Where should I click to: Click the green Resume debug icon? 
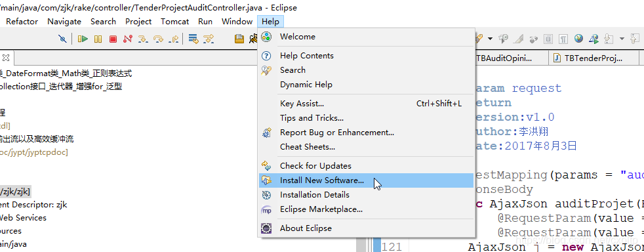[83, 39]
